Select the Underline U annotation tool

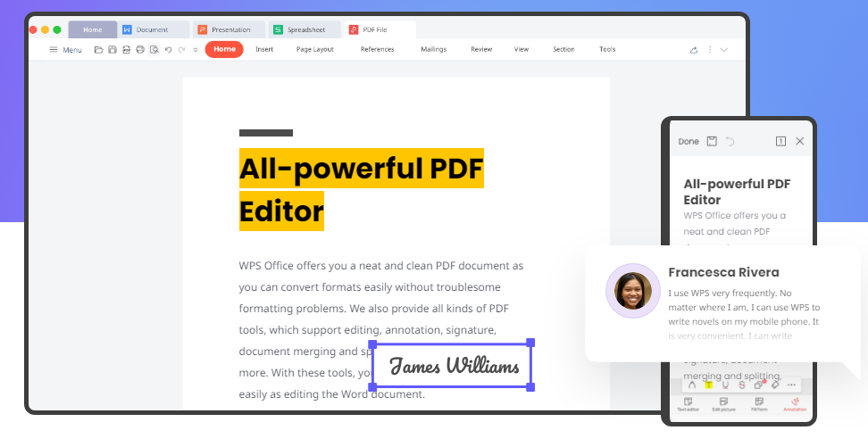725,385
